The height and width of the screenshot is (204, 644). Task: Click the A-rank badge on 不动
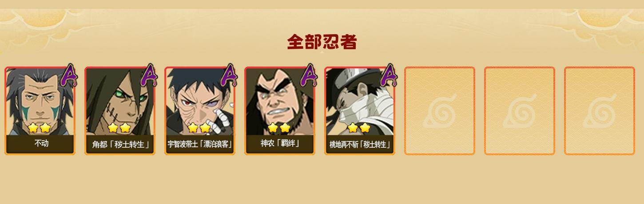pos(69,75)
